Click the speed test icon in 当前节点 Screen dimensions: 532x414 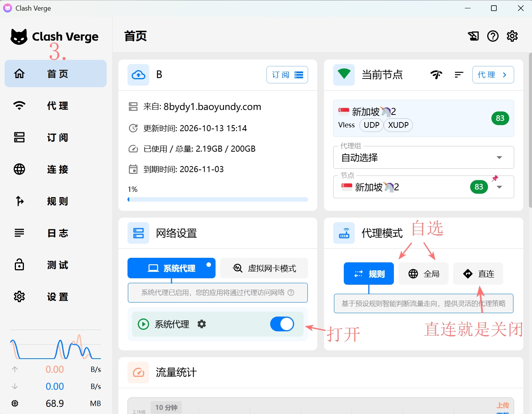(x=436, y=75)
